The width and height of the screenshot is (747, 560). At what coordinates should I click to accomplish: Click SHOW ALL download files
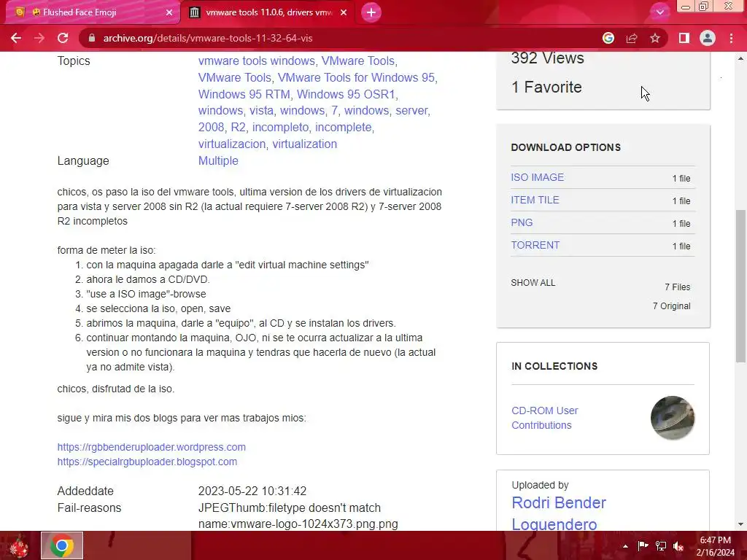coord(533,283)
